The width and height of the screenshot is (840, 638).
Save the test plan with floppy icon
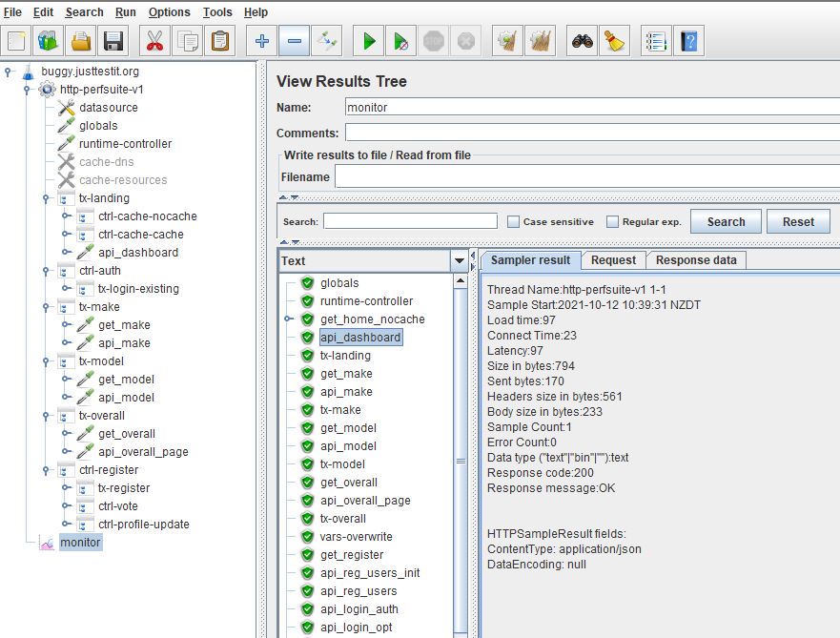(x=113, y=41)
